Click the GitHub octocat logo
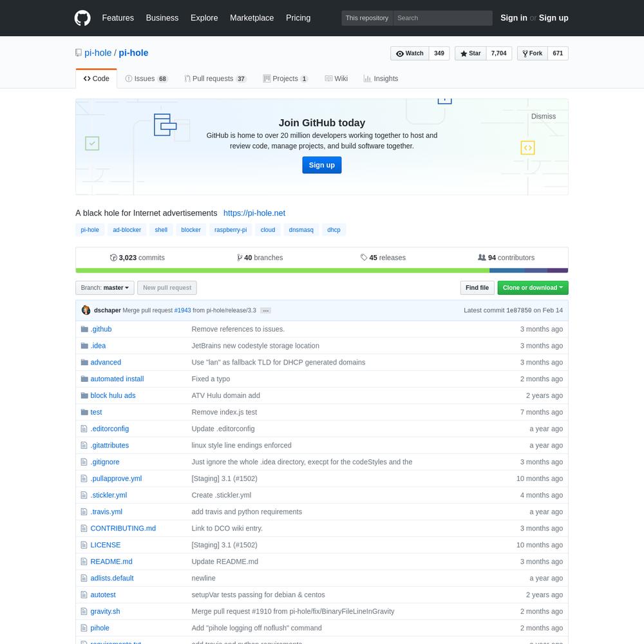The height and width of the screenshot is (644, 644). click(x=82, y=18)
